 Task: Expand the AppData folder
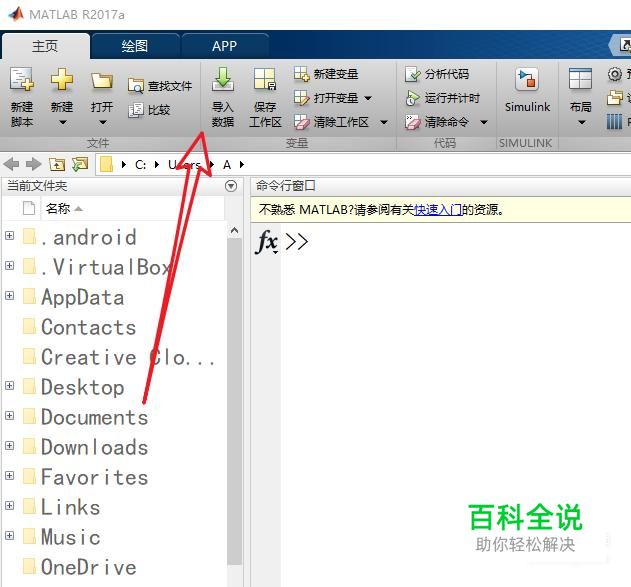pos(9,296)
